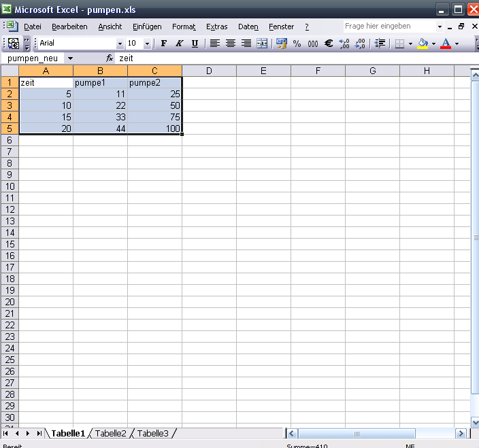Click the increase decimal places icon
The height and width of the screenshot is (448, 479).
coord(344,44)
